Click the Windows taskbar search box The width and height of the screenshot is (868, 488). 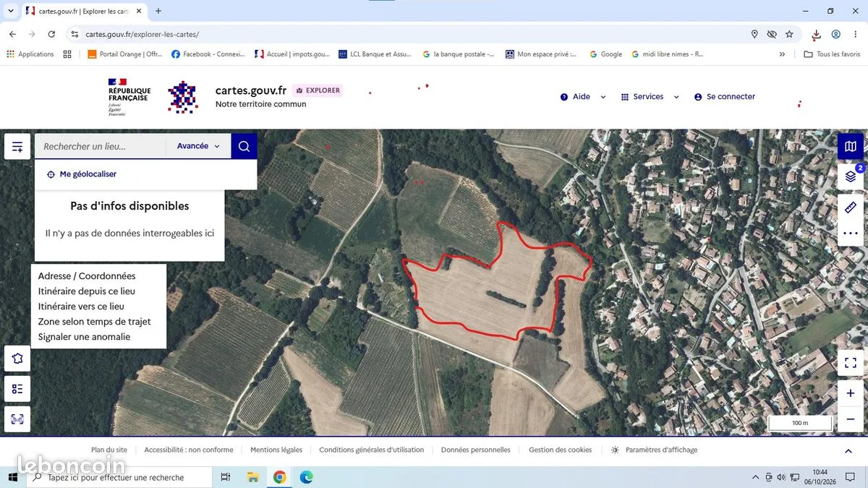[x=119, y=477]
